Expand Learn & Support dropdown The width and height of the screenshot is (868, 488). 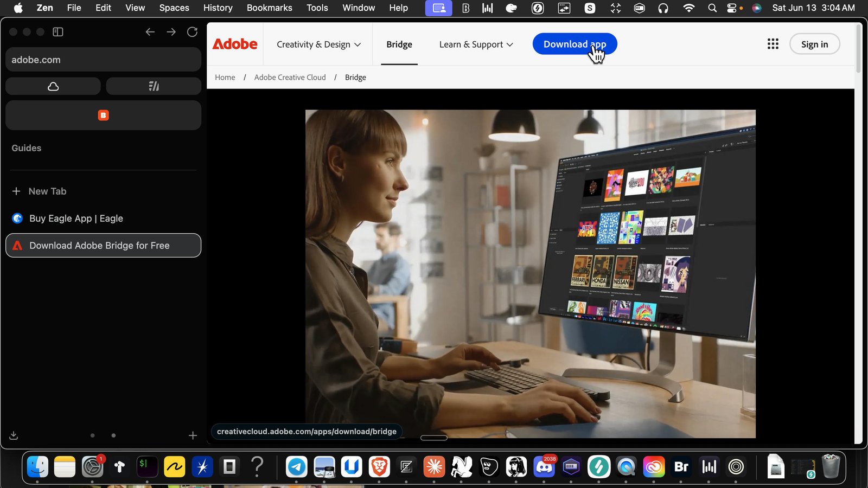[x=476, y=44]
